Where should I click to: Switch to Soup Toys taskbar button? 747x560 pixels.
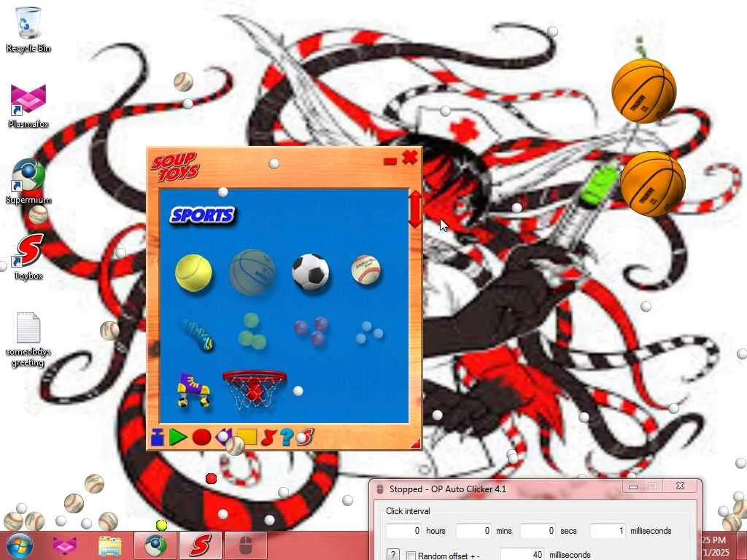coord(200,545)
